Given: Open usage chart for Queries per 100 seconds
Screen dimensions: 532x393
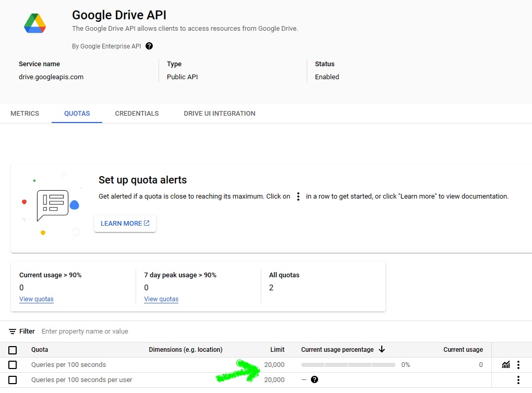Looking at the screenshot, I should coord(505,365).
